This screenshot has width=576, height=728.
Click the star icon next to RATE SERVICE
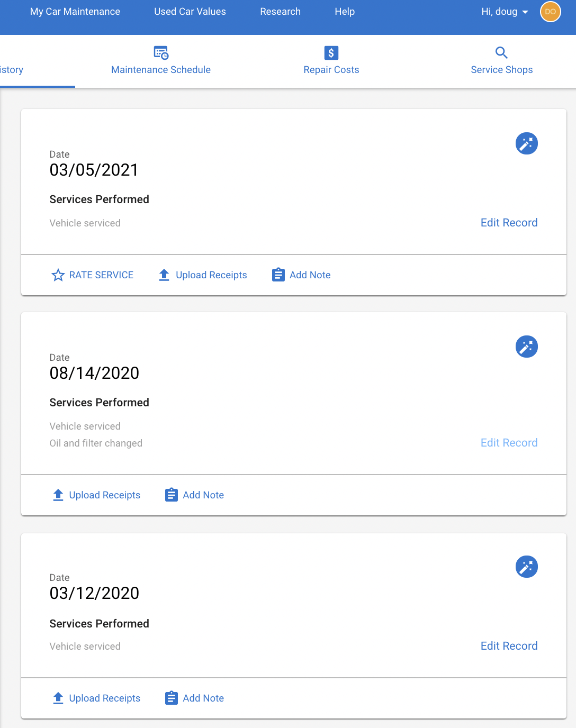(x=58, y=275)
